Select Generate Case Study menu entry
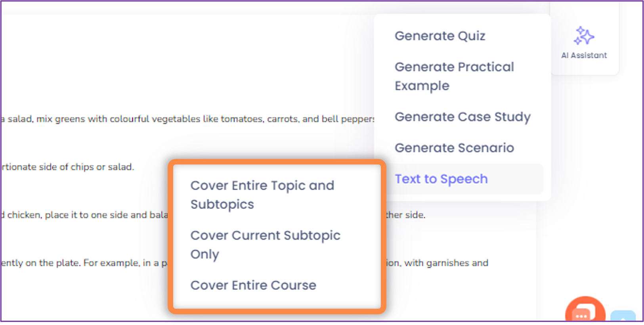This screenshot has width=644, height=325. coord(462,117)
